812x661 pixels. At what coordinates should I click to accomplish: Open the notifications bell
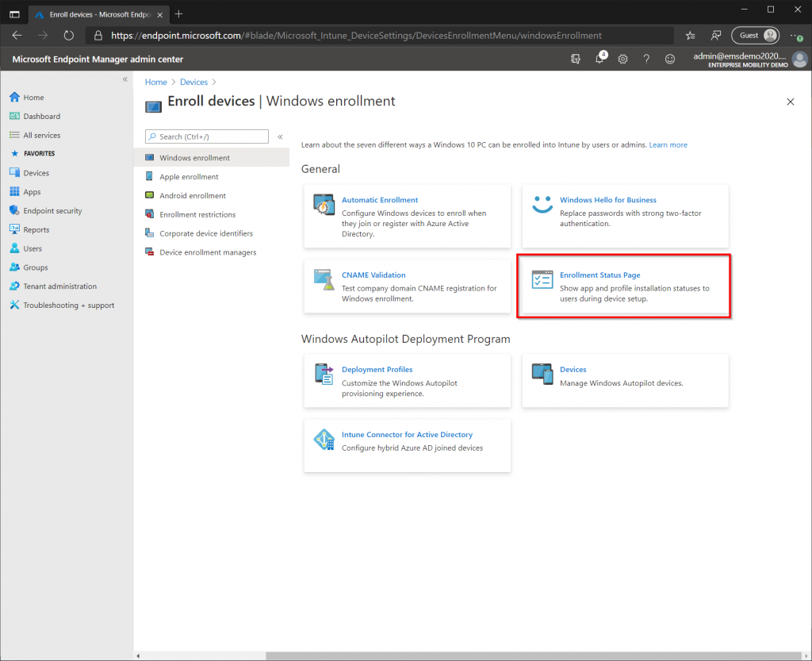[599, 58]
